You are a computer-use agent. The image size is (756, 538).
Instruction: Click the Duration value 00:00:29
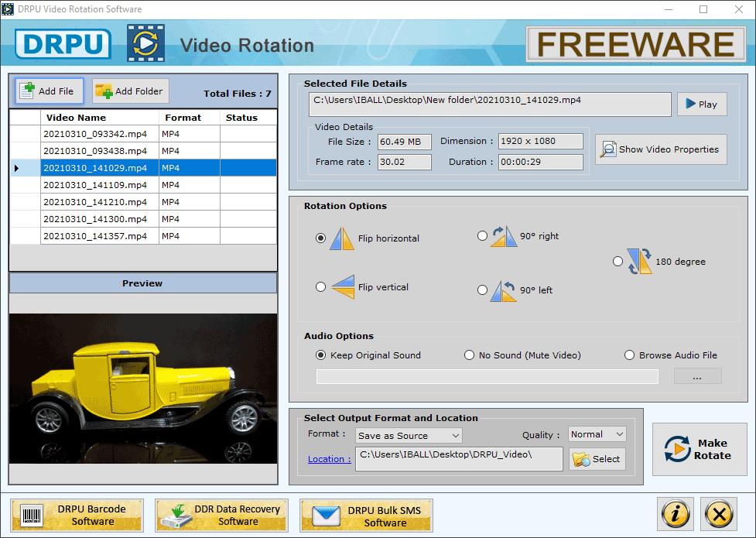[x=540, y=162]
